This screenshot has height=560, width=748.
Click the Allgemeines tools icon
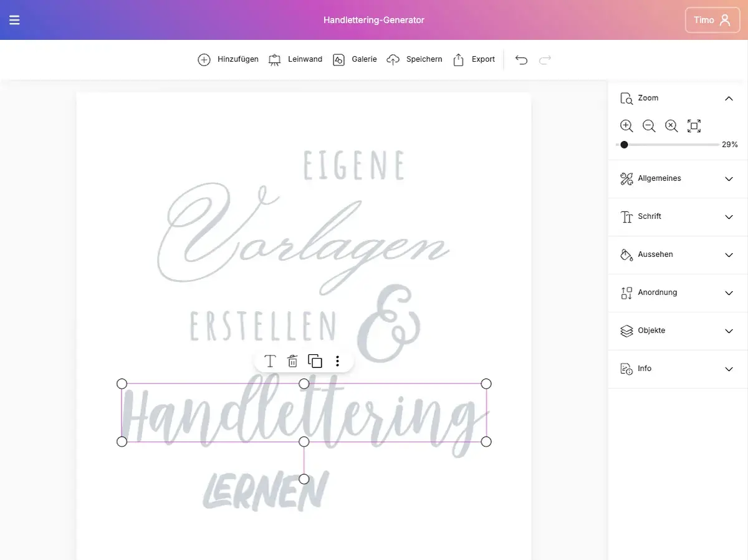point(626,179)
